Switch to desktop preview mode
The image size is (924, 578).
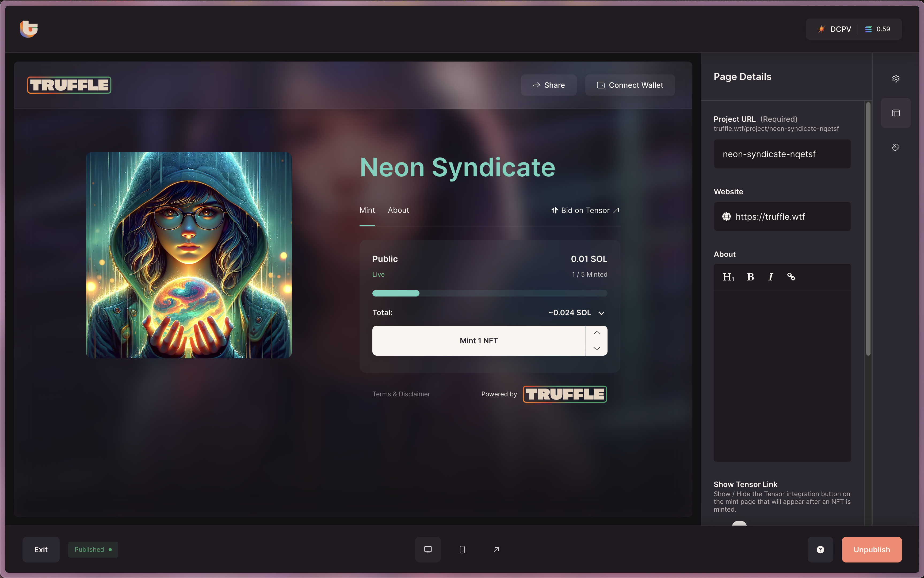(427, 549)
